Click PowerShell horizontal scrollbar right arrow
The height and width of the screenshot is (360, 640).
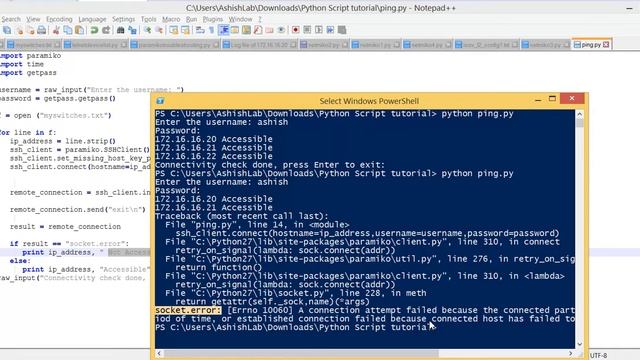(571, 353)
